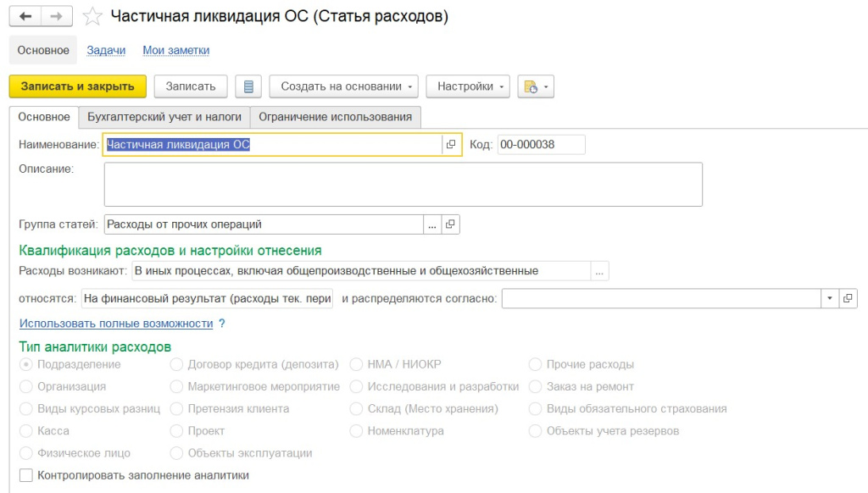
Task: Select Склад (Место хранения) radio option
Action: pos(357,409)
